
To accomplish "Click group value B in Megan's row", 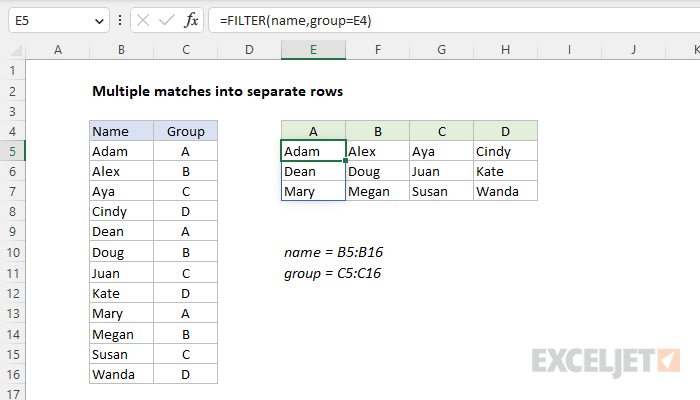I will point(186,334).
